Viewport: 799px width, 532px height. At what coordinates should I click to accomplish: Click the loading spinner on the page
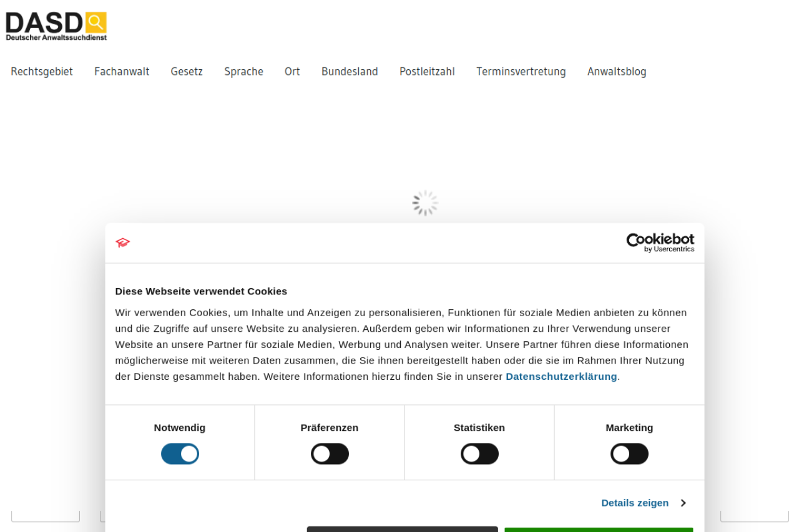[x=425, y=203]
